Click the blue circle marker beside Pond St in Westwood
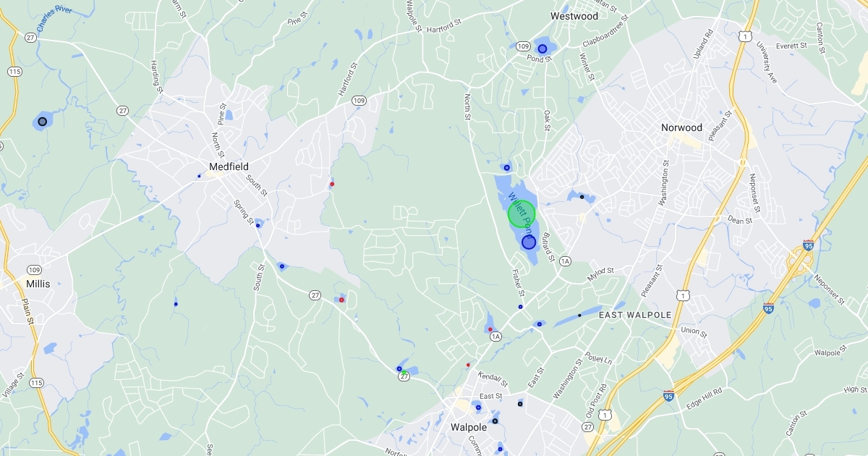 (542, 48)
